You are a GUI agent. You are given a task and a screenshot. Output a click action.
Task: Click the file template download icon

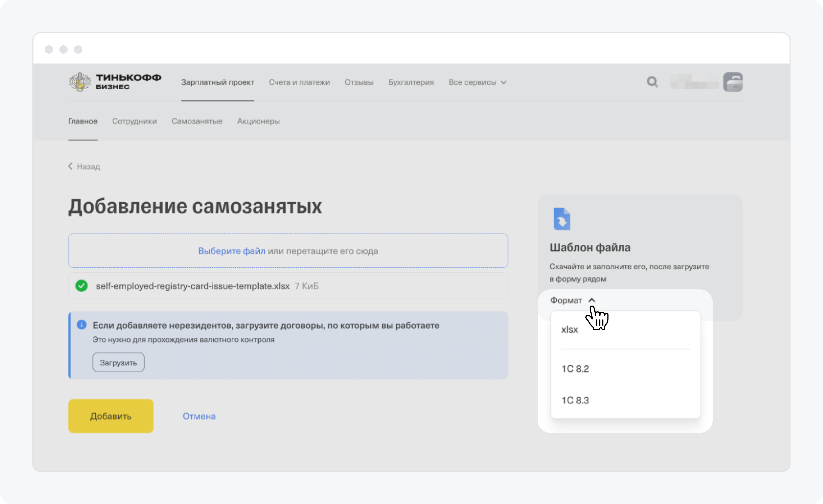[x=562, y=219]
